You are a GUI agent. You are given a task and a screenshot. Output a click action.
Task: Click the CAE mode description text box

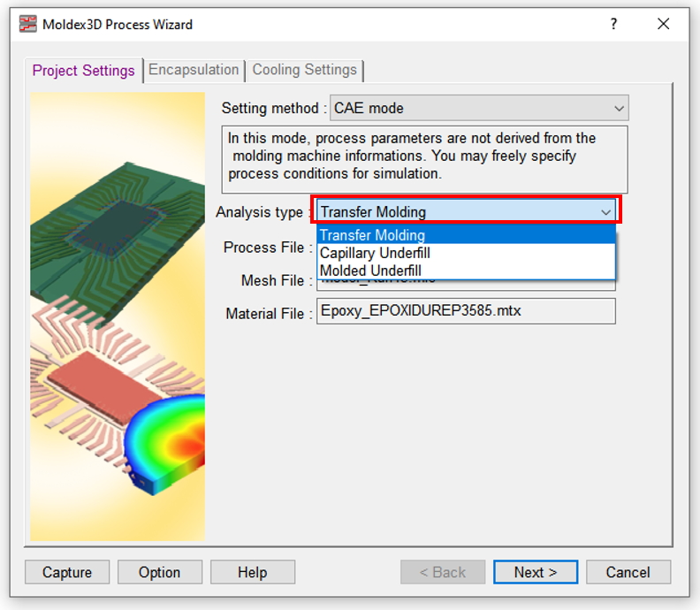click(424, 159)
